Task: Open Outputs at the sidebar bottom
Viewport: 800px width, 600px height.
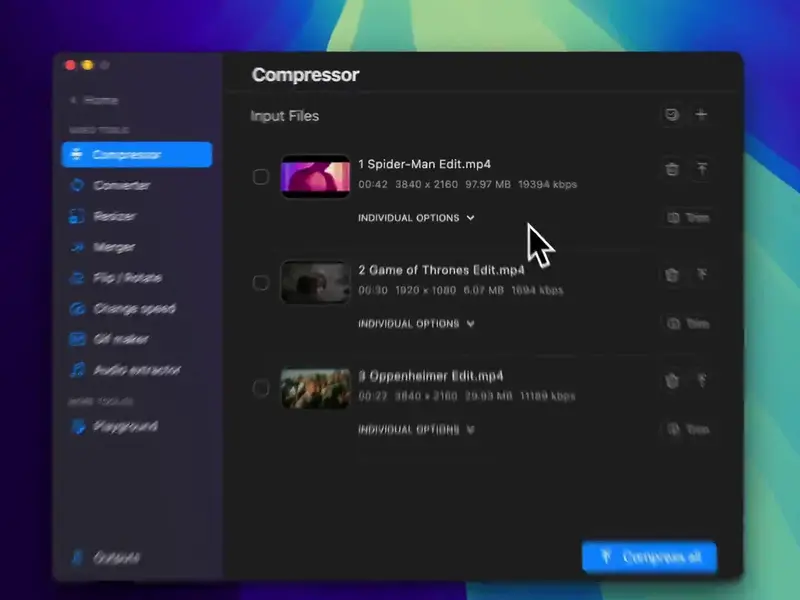Action: (106, 558)
